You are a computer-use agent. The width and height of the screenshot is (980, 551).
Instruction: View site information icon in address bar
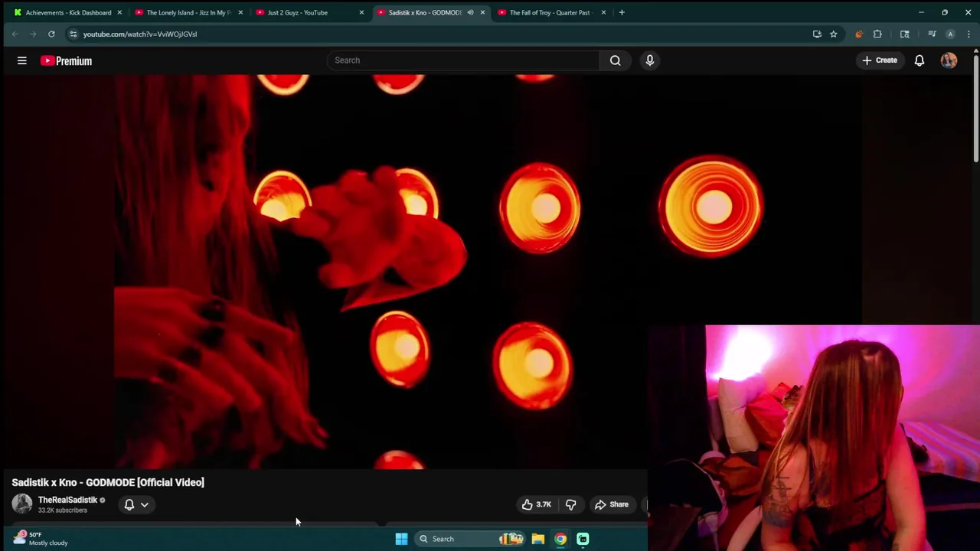[x=73, y=34]
